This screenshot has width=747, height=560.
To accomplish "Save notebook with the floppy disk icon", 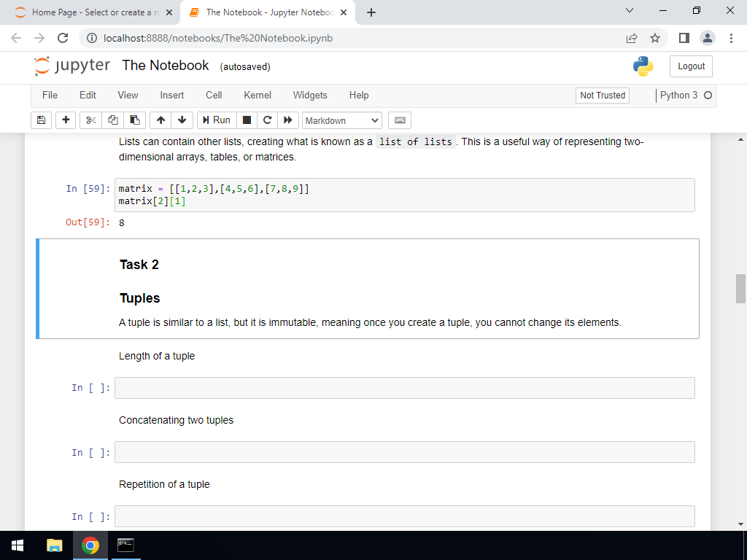I will 41,120.
